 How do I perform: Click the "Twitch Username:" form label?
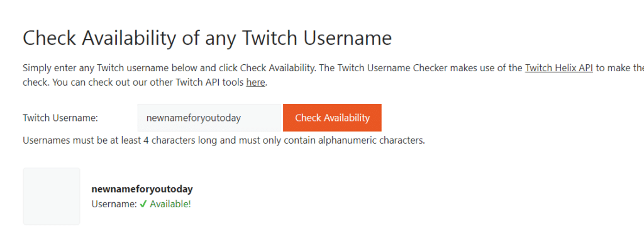[60, 118]
